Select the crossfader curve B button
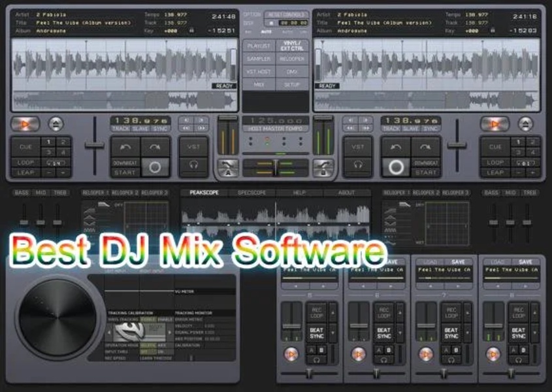This screenshot has width=552, height=392. tap(323, 168)
